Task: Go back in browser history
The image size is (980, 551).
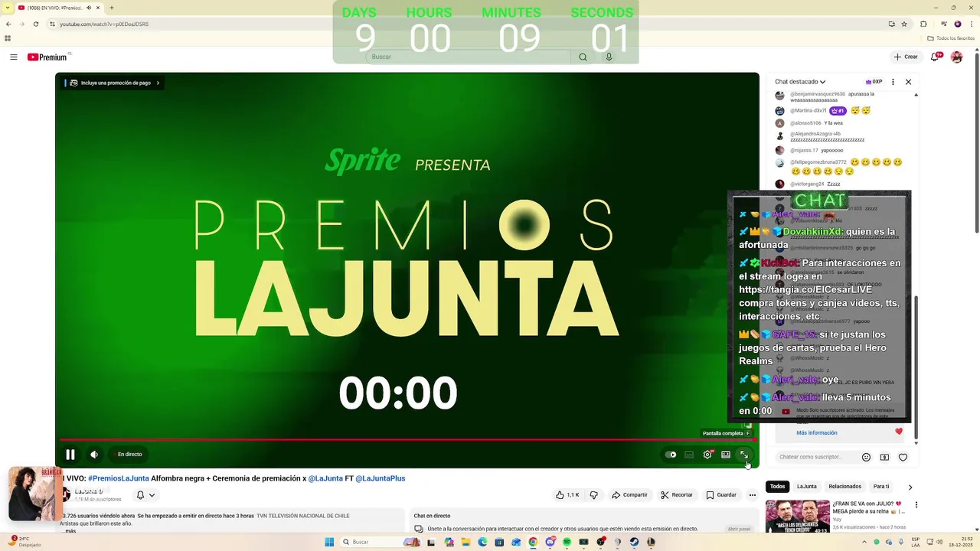Action: (x=8, y=24)
